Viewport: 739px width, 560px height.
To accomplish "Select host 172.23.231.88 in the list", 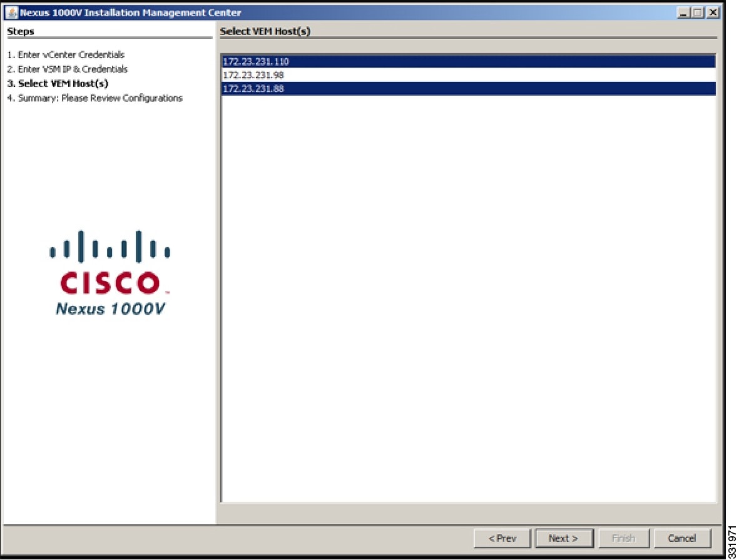I will tap(468, 89).
